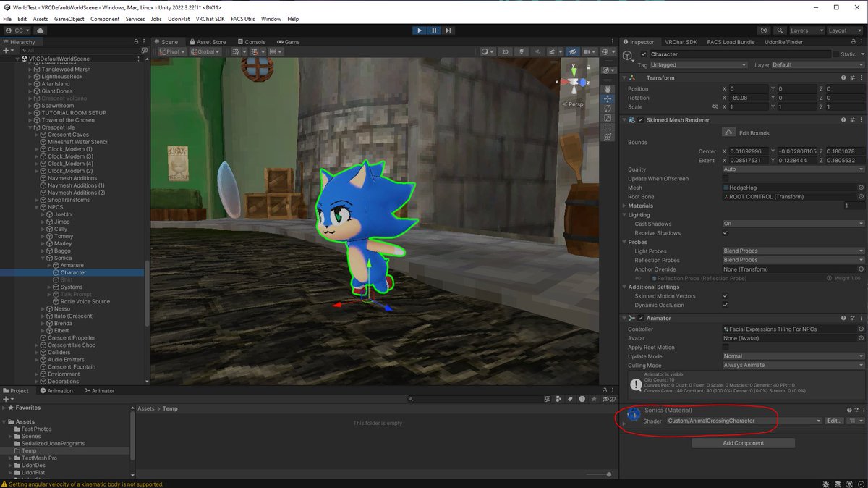Screen dimensions: 868x488
Task: Click the Edit Bounds icon button
Action: pos(729,132)
